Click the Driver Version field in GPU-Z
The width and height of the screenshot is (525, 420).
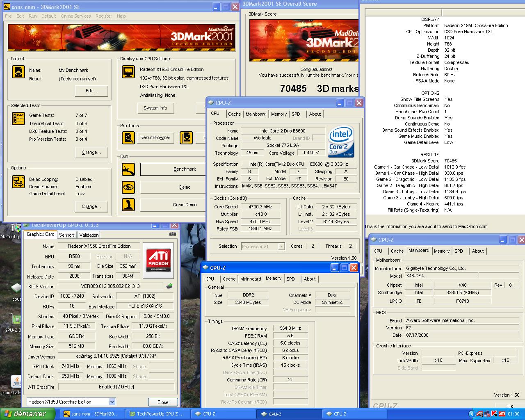[116, 356]
